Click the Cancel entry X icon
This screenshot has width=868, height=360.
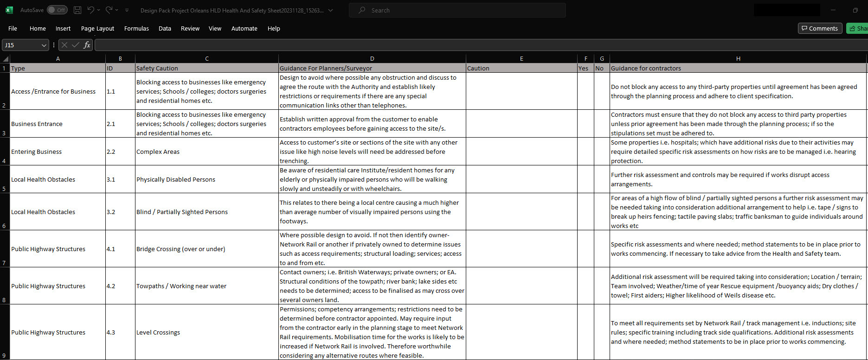tap(64, 45)
